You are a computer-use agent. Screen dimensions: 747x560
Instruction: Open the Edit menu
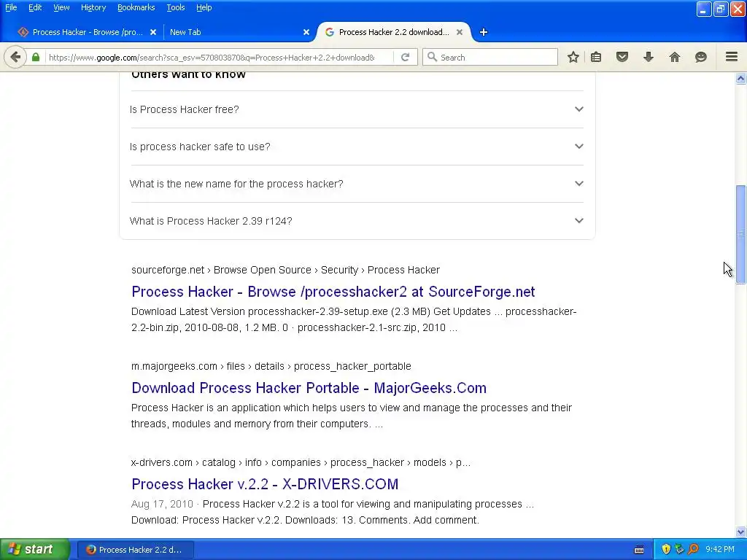tap(35, 7)
